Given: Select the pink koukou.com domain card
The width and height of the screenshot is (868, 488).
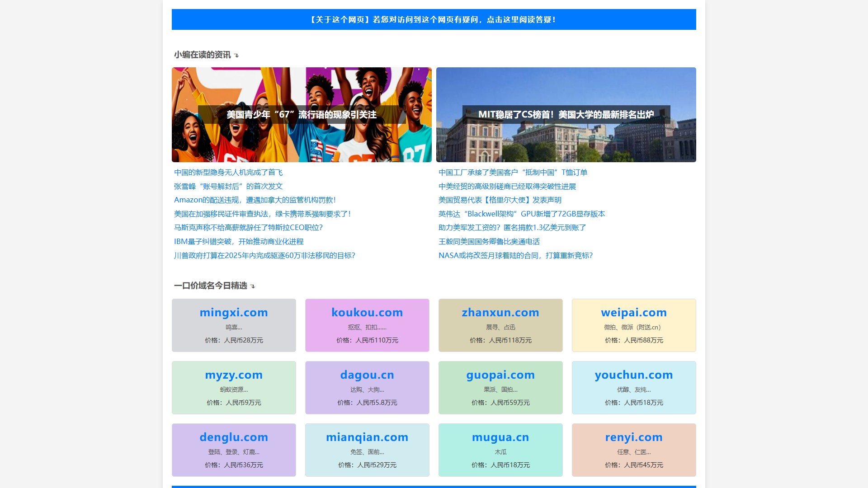Looking at the screenshot, I should click(x=367, y=325).
